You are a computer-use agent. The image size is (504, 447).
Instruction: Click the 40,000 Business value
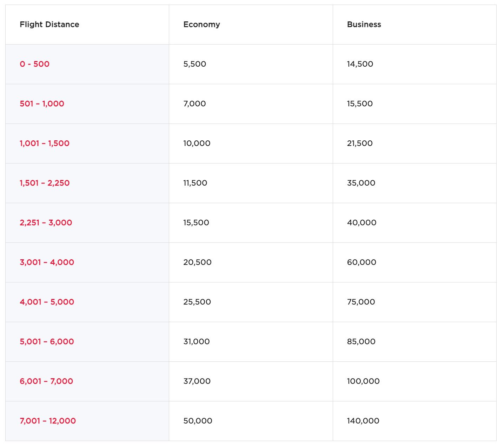coord(362,223)
